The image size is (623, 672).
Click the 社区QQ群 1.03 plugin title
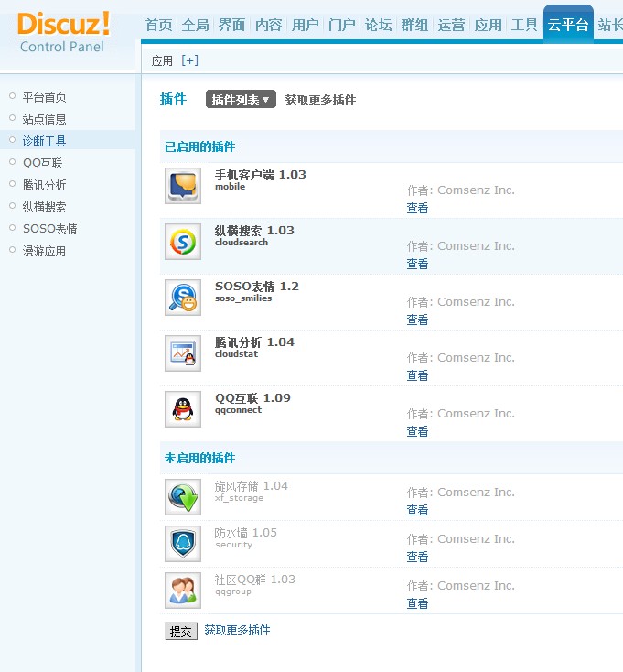point(254,580)
